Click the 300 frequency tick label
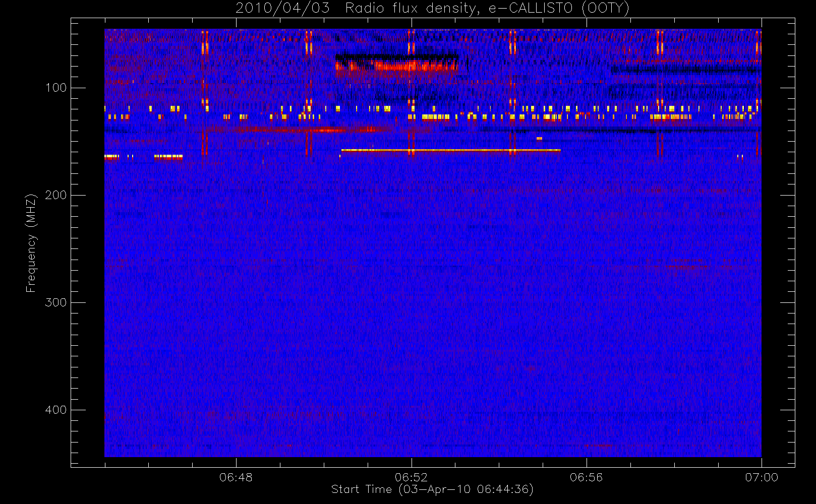816x504 pixels. [x=55, y=302]
